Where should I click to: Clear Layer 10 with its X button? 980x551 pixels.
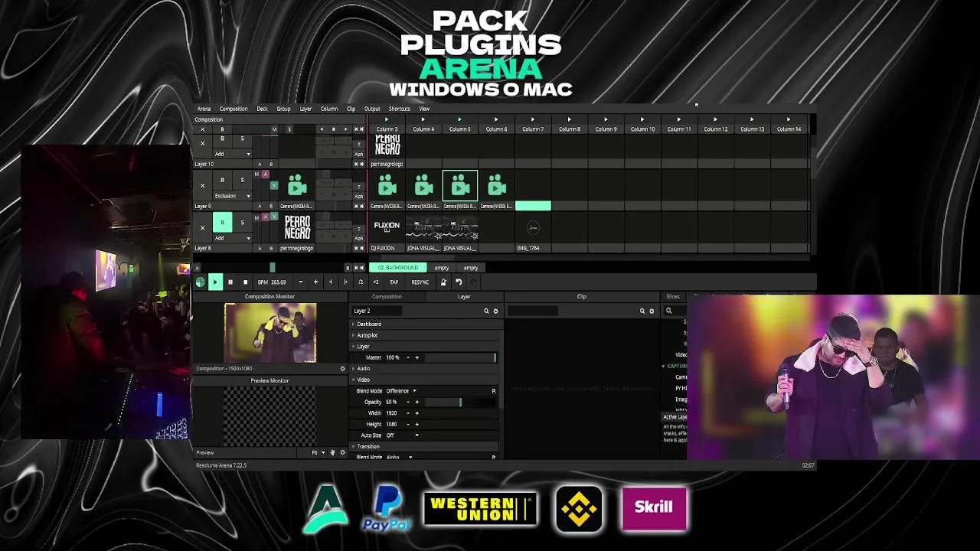[x=202, y=143]
